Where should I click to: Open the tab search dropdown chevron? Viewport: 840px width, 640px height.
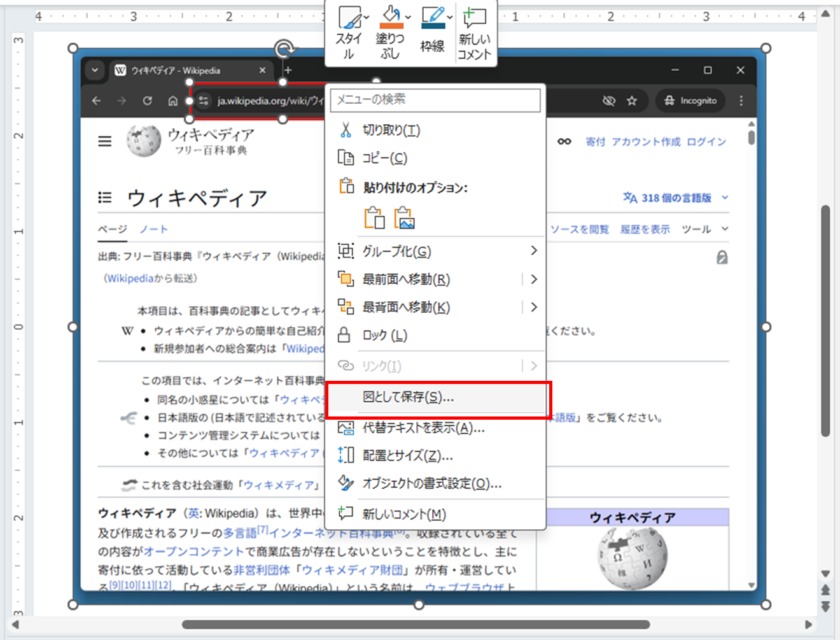click(95, 70)
